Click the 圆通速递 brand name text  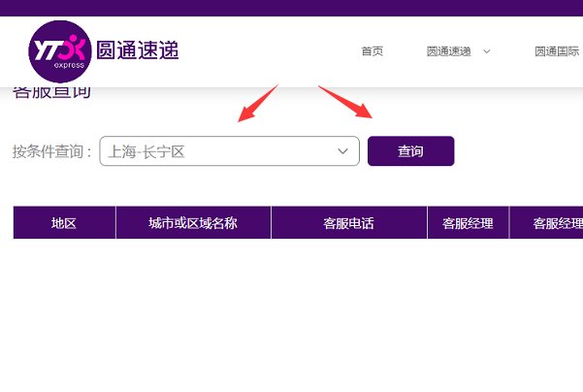coord(138,50)
